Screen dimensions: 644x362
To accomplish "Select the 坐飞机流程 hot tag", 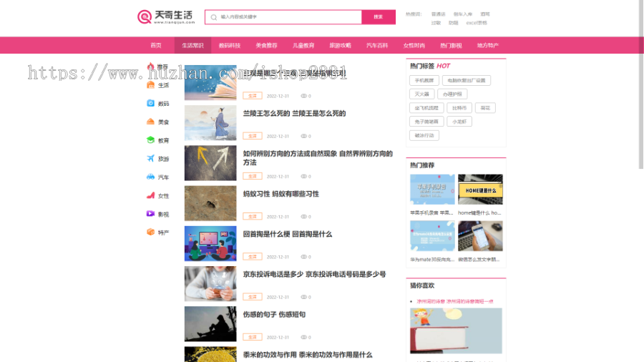I will 426,108.
